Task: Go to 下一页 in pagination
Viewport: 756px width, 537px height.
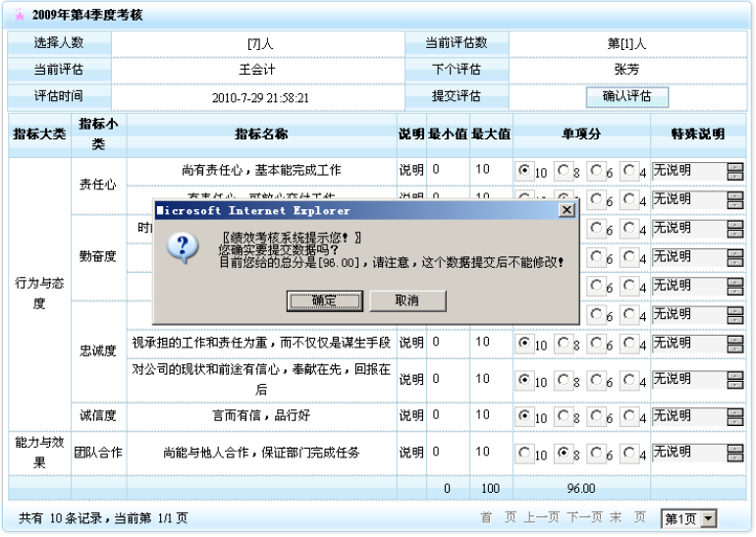Action: tap(585, 517)
